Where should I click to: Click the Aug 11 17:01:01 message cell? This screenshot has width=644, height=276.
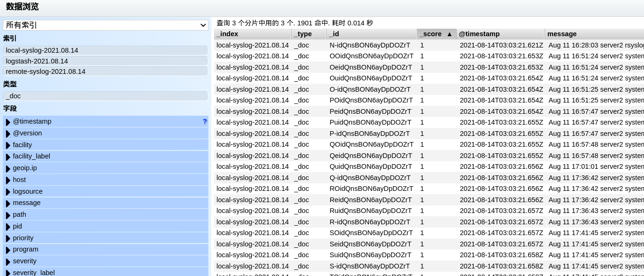(595, 166)
